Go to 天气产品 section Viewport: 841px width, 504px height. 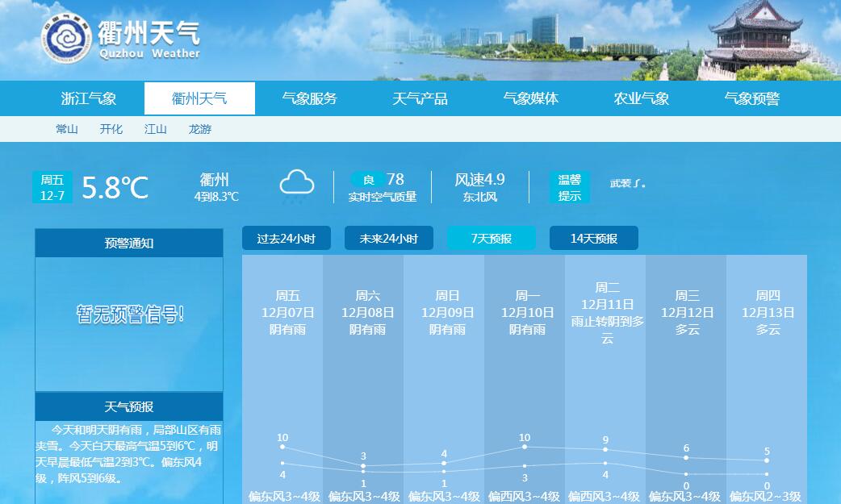(x=420, y=98)
